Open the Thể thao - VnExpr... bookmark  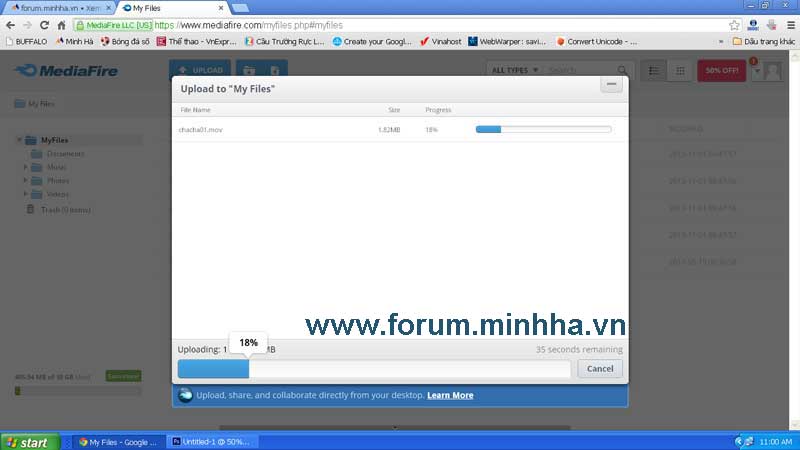197,41
